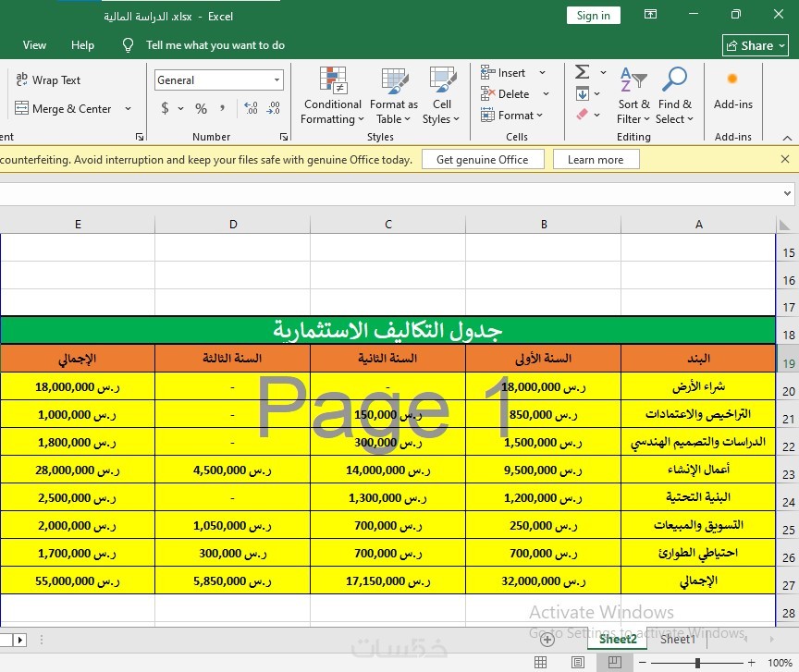Open Number group dialog launcher
799x672 pixels.
pyautogui.click(x=284, y=137)
